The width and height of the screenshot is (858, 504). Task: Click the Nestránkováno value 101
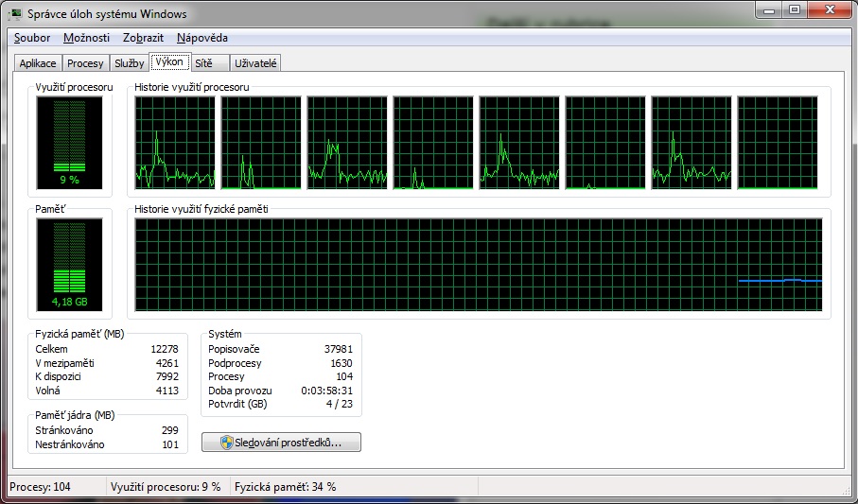[x=170, y=444]
